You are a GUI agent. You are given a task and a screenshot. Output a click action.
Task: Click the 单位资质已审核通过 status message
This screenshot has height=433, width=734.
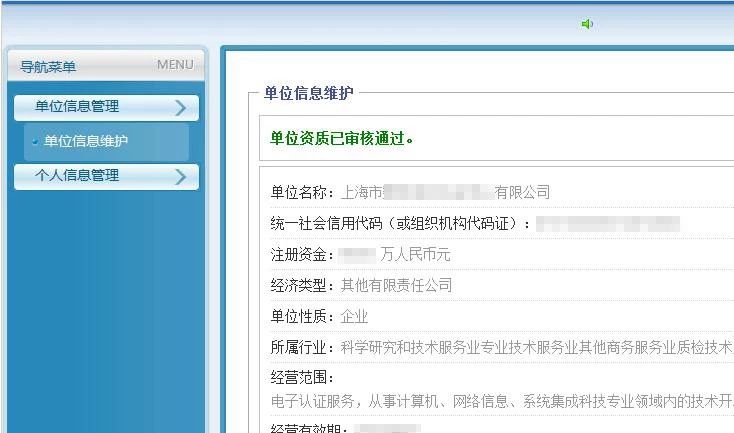[342, 138]
